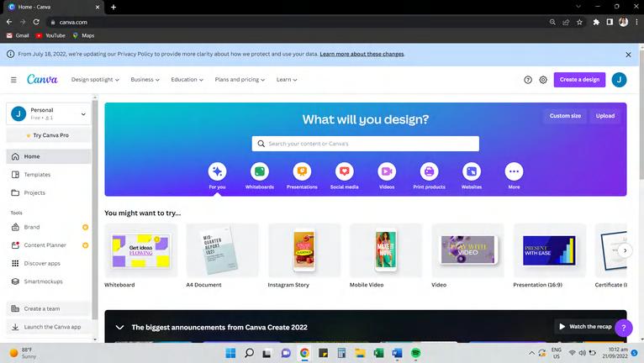This screenshot has width=644, height=363.
Task: Dismiss the privacy policy banner
Action: tap(628, 55)
